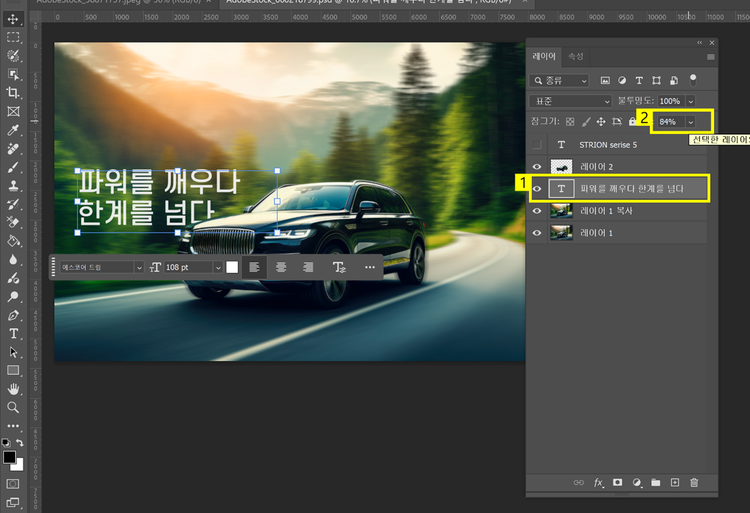Viewport: 750px width, 513px height.
Task: Toggle prevent artboard auto-nesting lock
Action: pos(617,122)
